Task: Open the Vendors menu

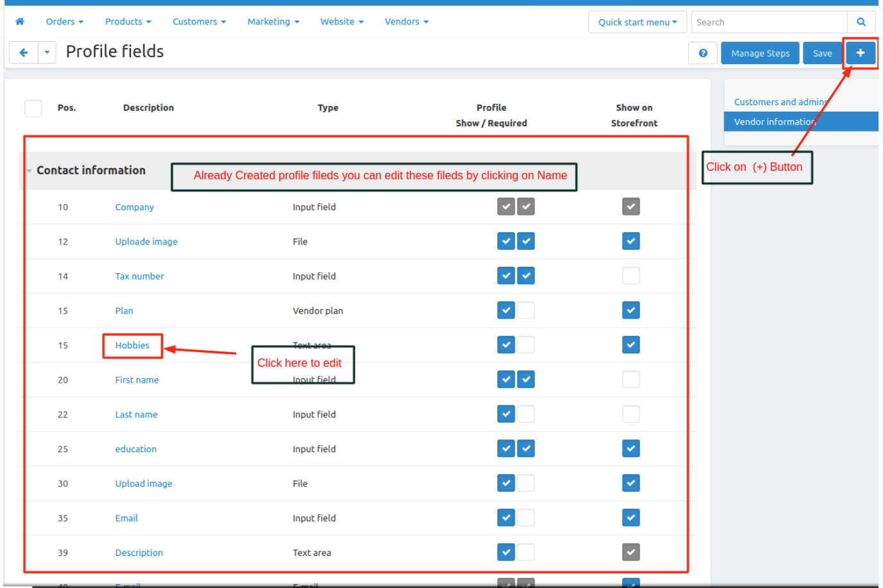Action: coord(406,22)
